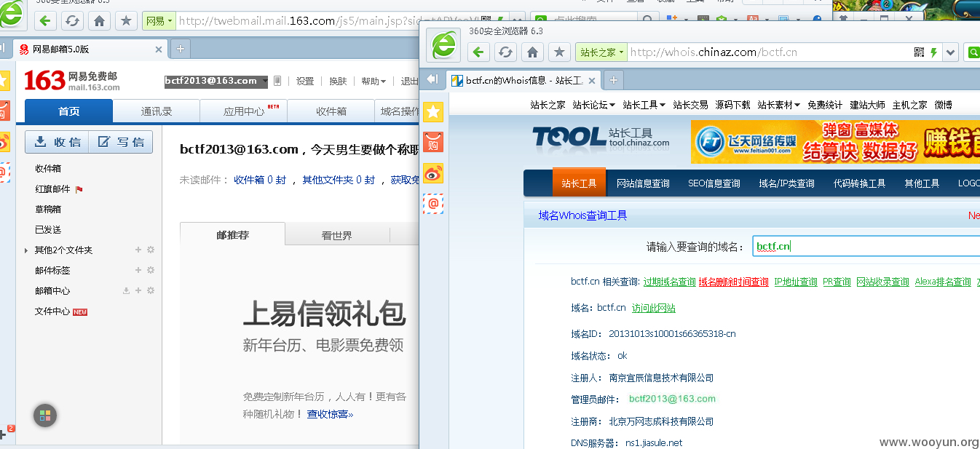Click the 飞天网络传媒 ad banner
The width and height of the screenshot is (980, 449).
point(835,141)
